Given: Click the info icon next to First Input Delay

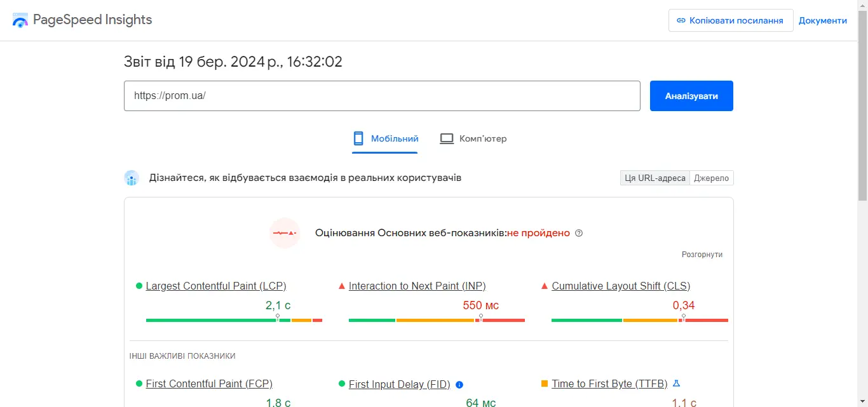Looking at the screenshot, I should coord(459,384).
